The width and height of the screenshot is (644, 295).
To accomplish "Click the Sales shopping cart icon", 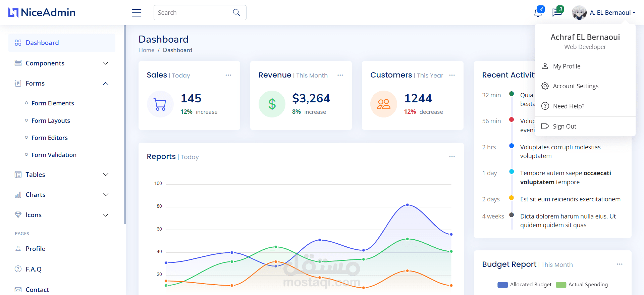I will coord(160,104).
